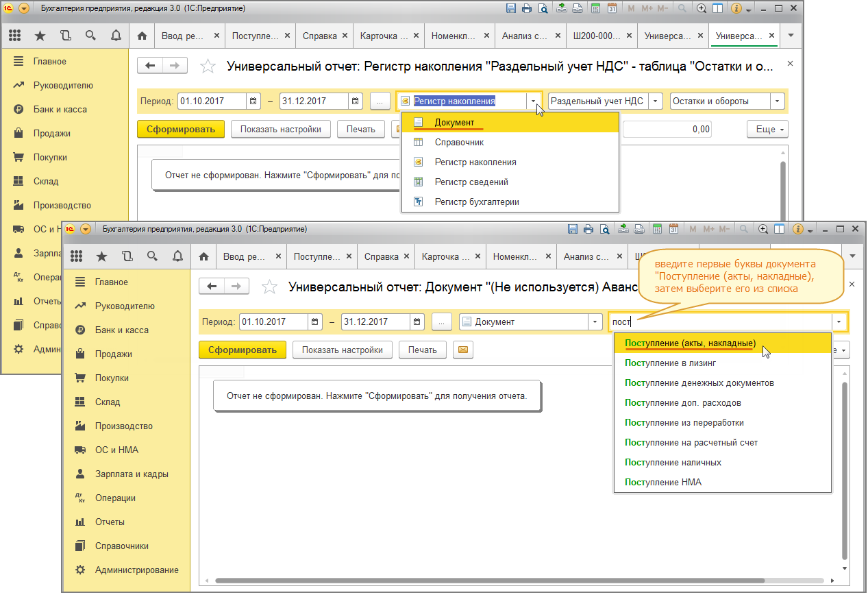
Task: Open Раздельный учет НДС dropdown in back window
Action: (x=656, y=101)
